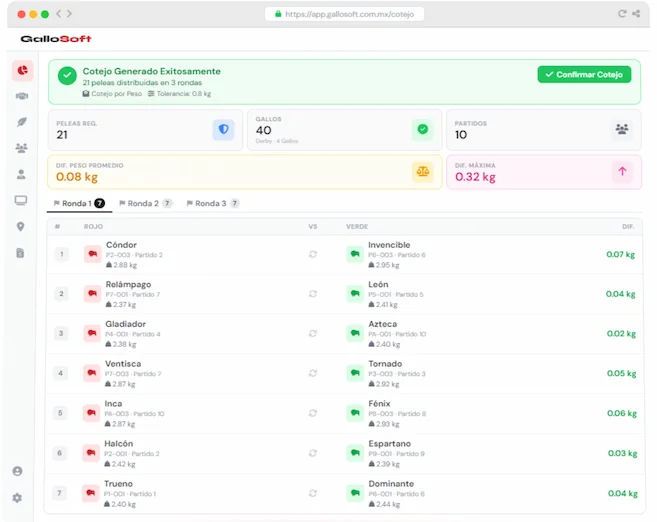Click the 0.06 kg difference value
Viewport: 657px width, 522px height.
[x=622, y=413]
